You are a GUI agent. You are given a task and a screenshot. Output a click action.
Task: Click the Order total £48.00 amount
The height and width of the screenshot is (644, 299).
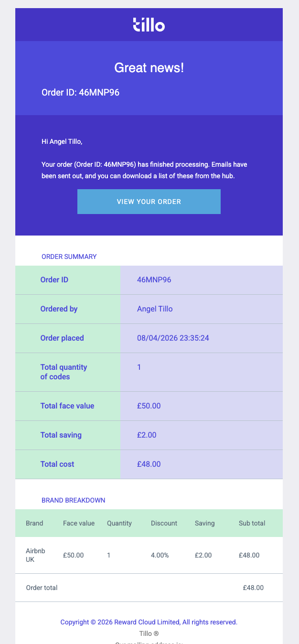coord(253,588)
